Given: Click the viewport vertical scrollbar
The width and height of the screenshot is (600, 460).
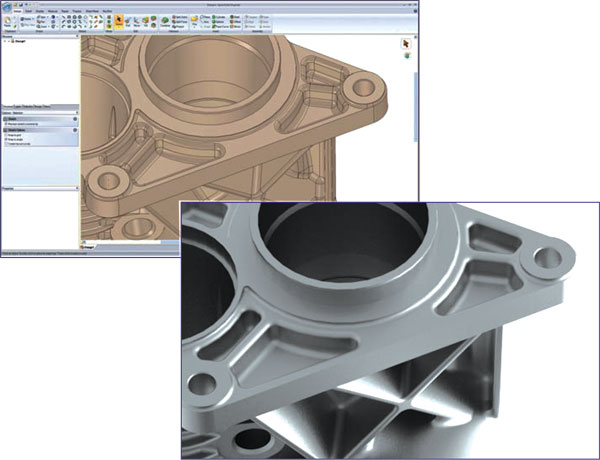Looking at the screenshot, I should point(416,107).
